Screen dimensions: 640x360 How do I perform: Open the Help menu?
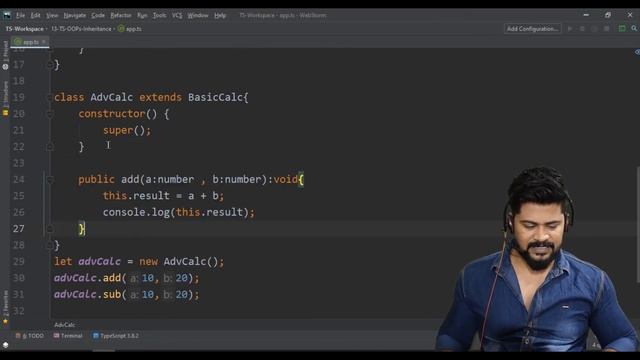tap(220, 16)
